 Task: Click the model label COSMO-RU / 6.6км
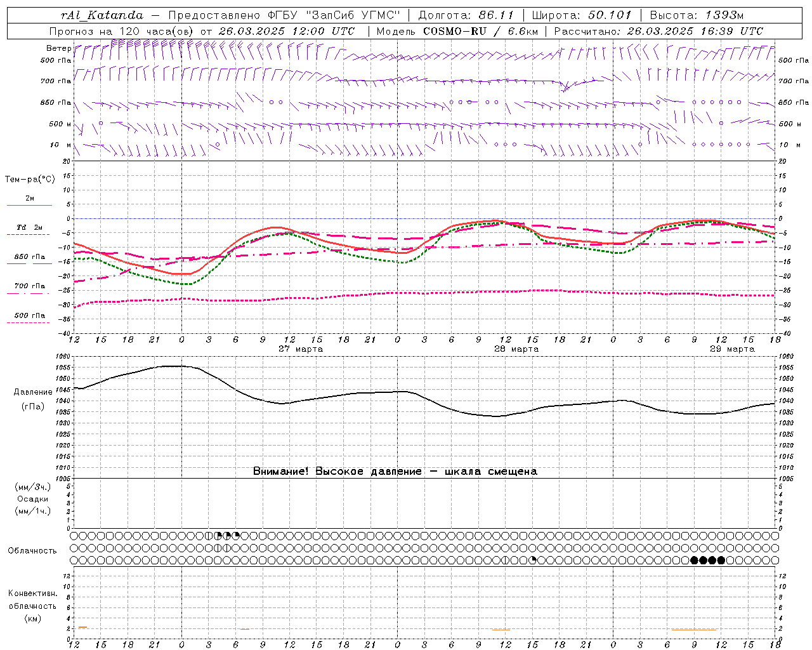point(481,31)
